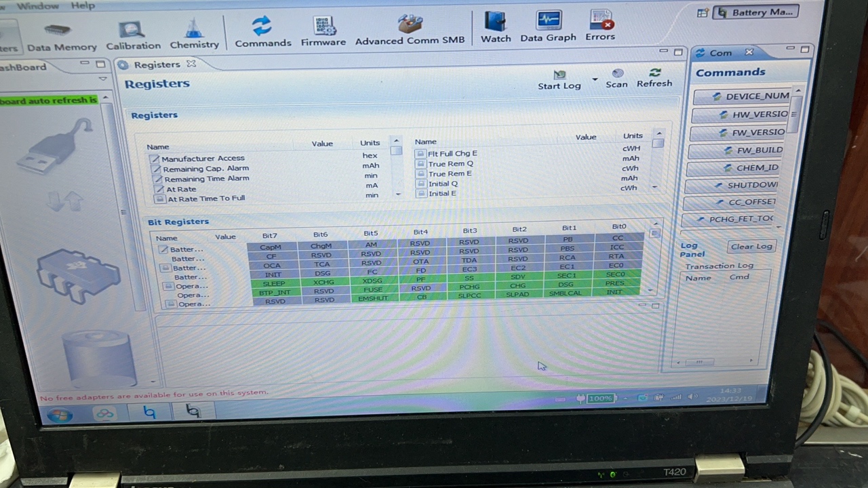Open the first bq taskbar application

click(149, 411)
